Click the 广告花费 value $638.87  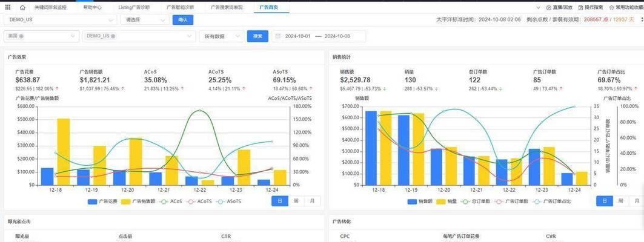tap(27, 80)
